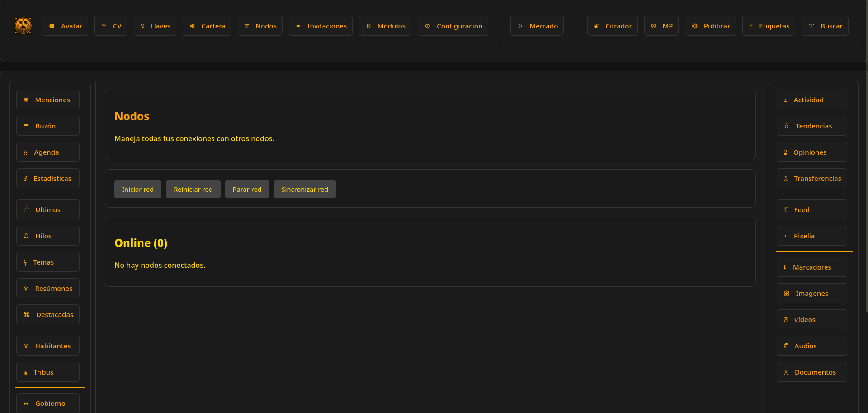868x413 pixels.
Task: Click the Módulos icon
Action: pyautogui.click(x=368, y=26)
